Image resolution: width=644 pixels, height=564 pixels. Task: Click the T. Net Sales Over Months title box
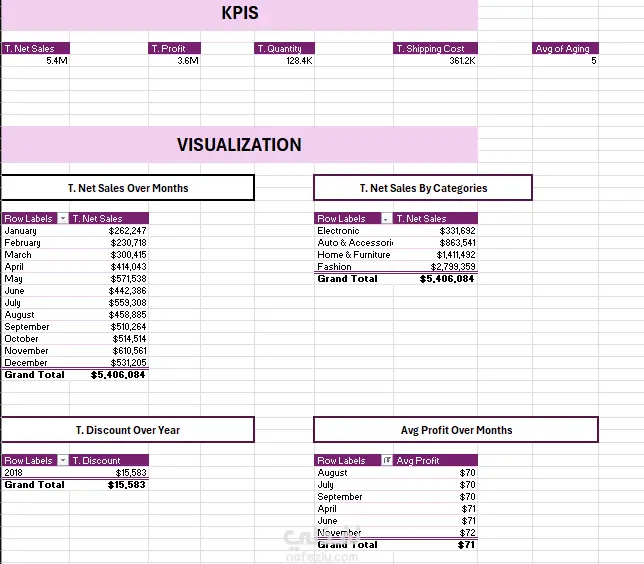[128, 188]
